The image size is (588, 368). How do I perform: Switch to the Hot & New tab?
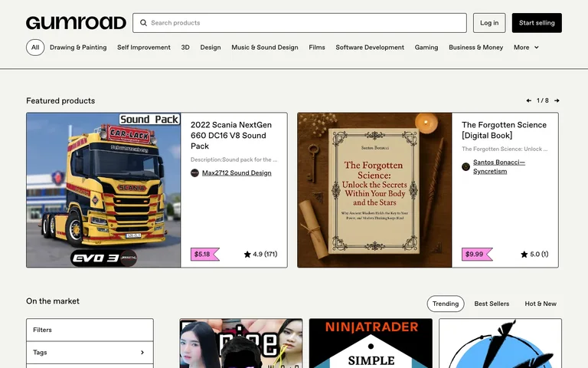(x=541, y=304)
